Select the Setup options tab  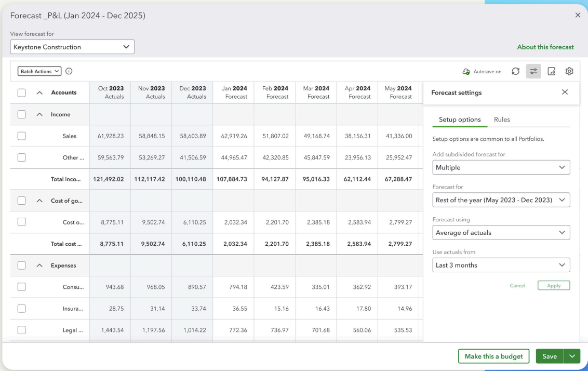[460, 120]
